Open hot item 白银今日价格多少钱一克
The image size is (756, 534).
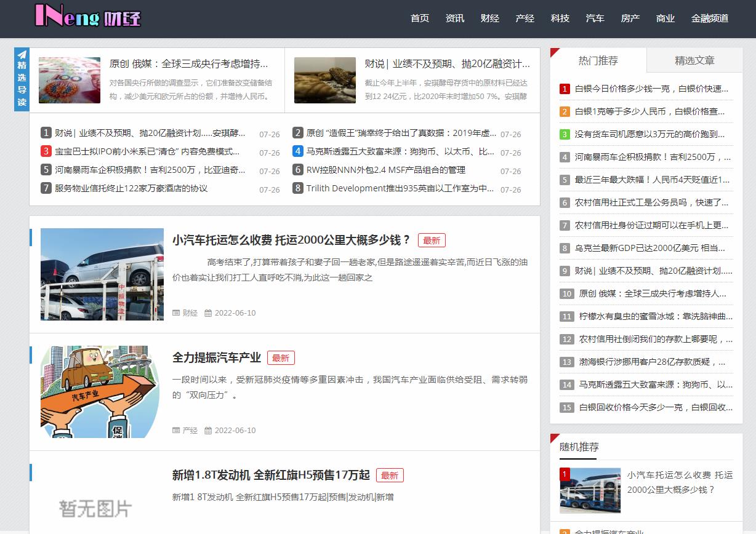click(x=652, y=89)
